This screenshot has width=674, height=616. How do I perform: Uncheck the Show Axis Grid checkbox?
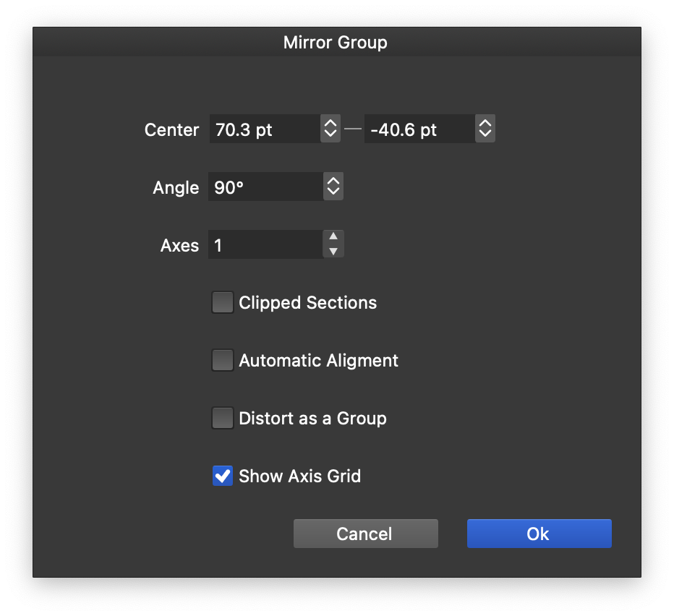coord(223,476)
